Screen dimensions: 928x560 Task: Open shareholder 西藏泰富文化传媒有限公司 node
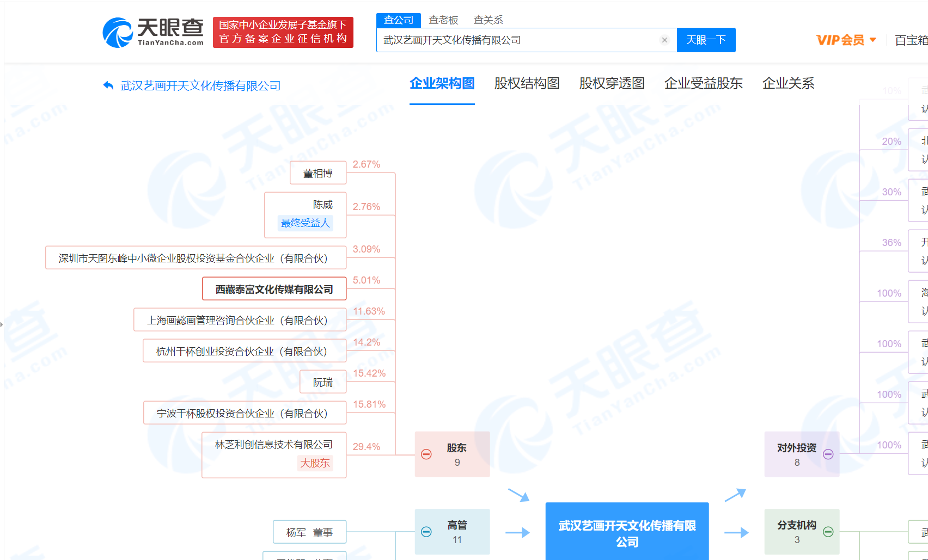[274, 290]
